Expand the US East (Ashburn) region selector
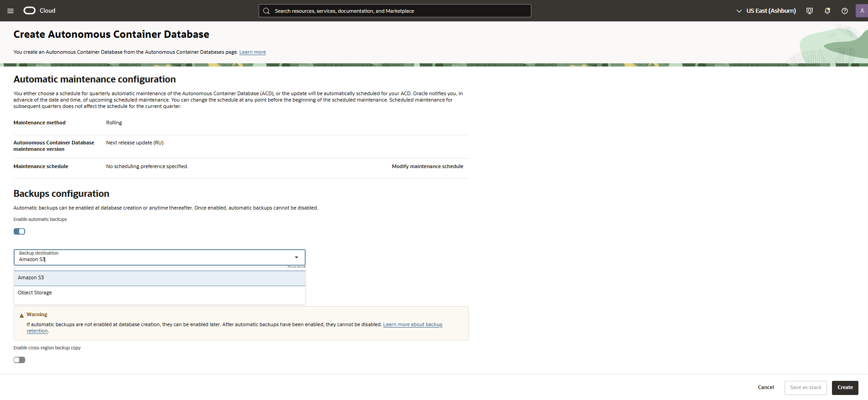This screenshot has width=868, height=400. point(766,11)
